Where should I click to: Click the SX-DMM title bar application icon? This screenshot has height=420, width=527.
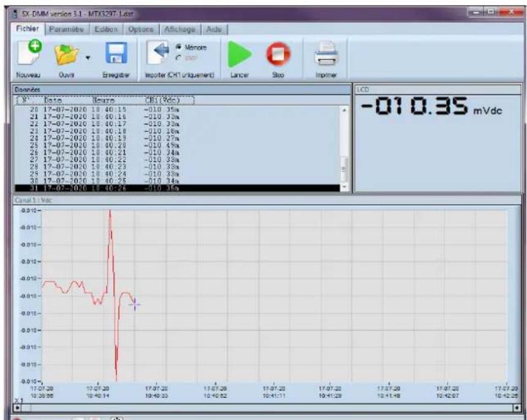(15, 14)
